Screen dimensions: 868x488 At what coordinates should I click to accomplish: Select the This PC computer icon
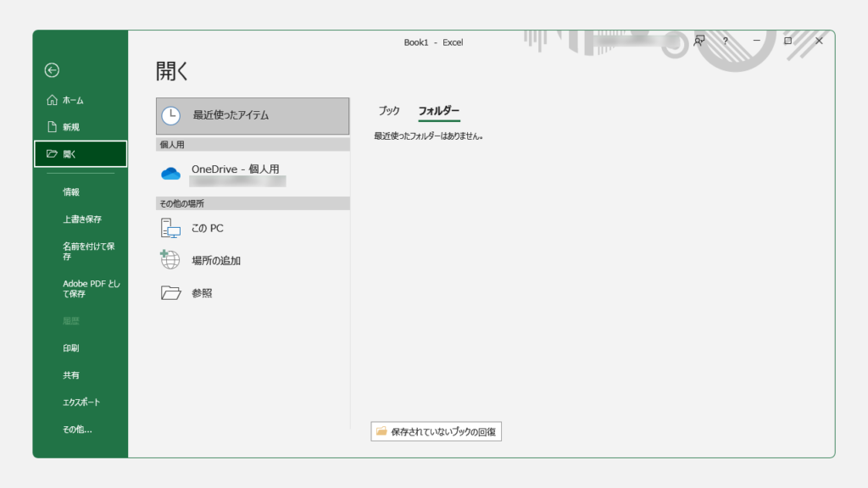pyautogui.click(x=171, y=228)
